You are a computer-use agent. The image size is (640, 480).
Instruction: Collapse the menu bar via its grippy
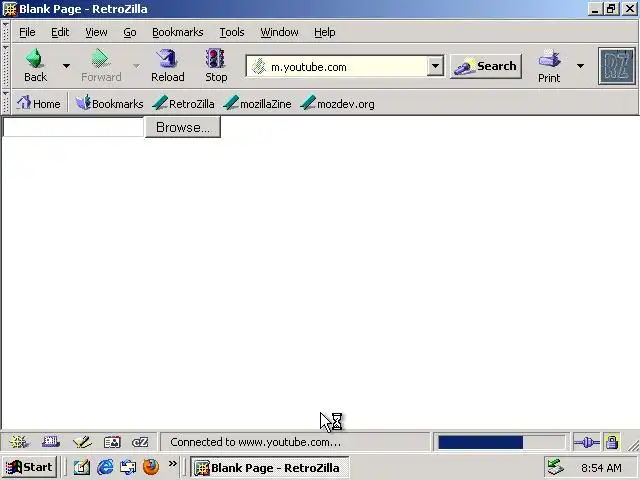pos(6,32)
